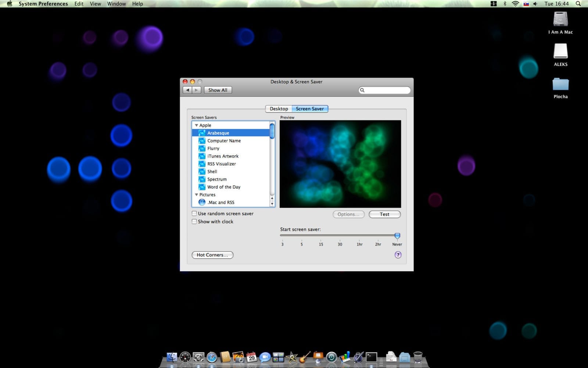Open Terminal from the Dock
Image resolution: width=588 pixels, height=368 pixels.
(371, 357)
